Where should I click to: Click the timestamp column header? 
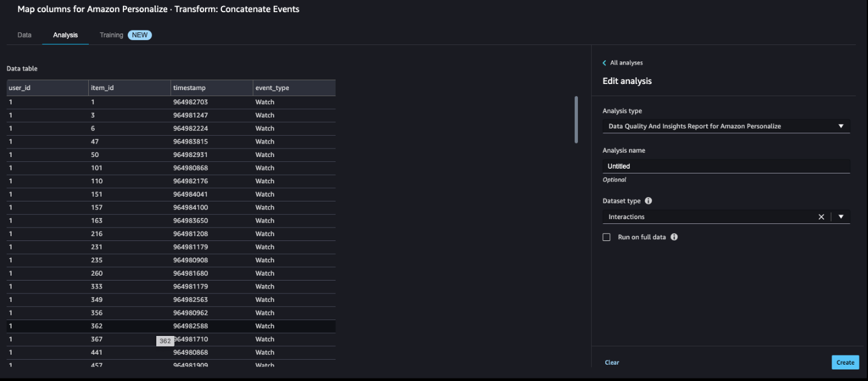(212, 88)
